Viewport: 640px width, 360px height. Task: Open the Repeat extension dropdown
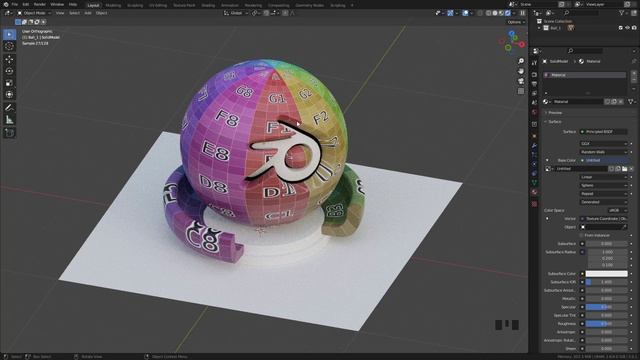(x=603, y=194)
